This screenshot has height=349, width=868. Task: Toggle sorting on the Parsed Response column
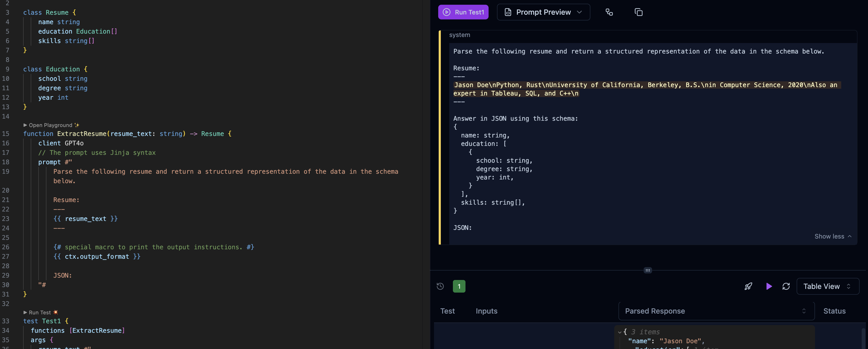805,311
